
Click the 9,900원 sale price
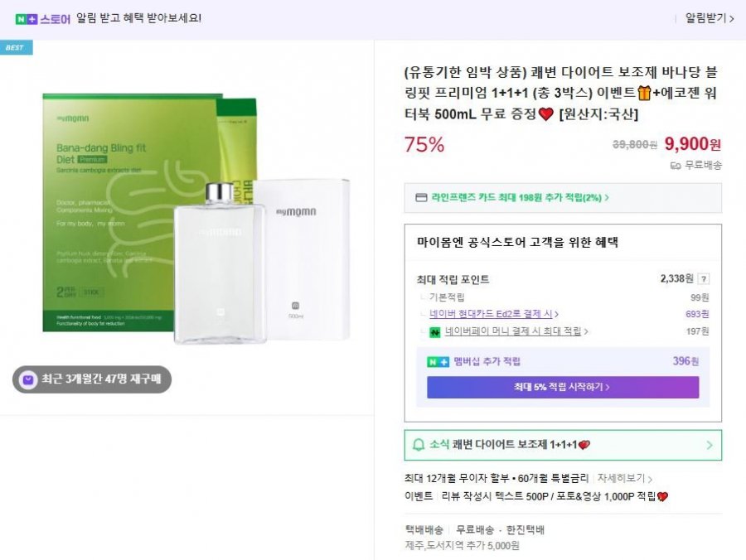tap(692, 144)
